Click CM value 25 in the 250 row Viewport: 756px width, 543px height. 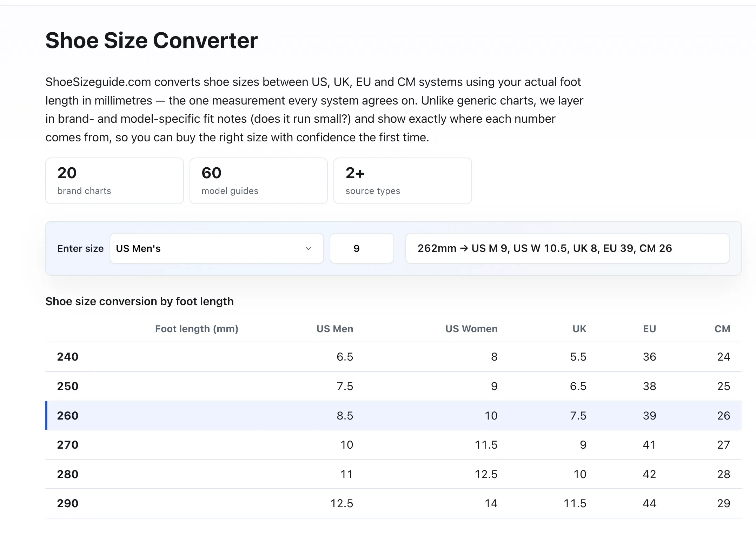[x=724, y=386]
